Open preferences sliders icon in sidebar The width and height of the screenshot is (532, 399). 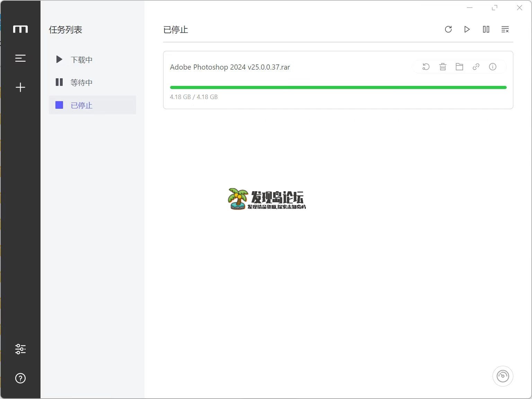pyautogui.click(x=20, y=349)
